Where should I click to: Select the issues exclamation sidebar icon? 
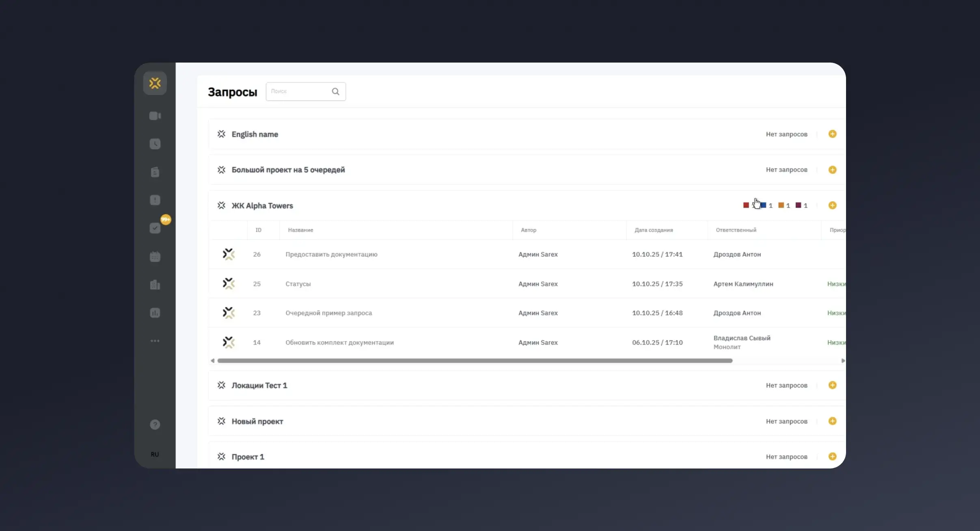155,200
